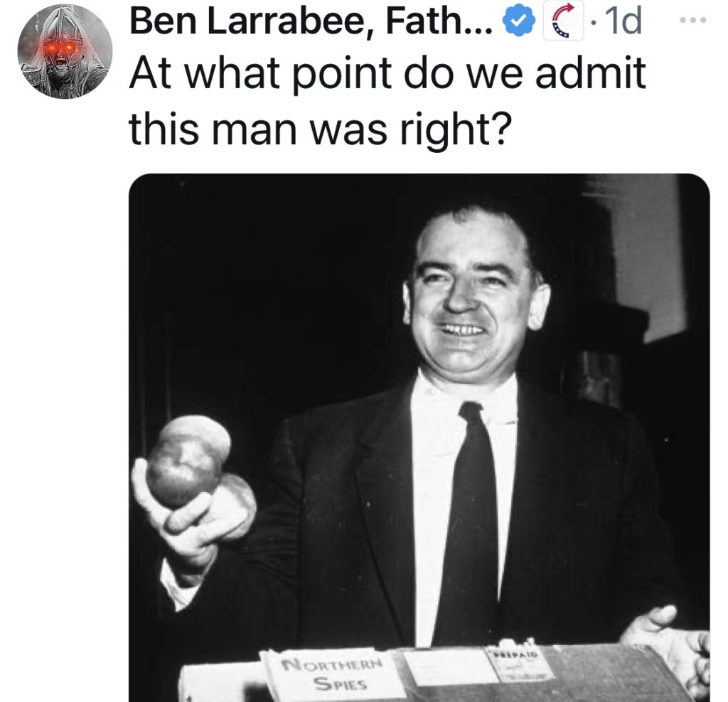Click the display name Ben Larrabee, Fath...
The height and width of the screenshot is (702, 728).
(311, 22)
